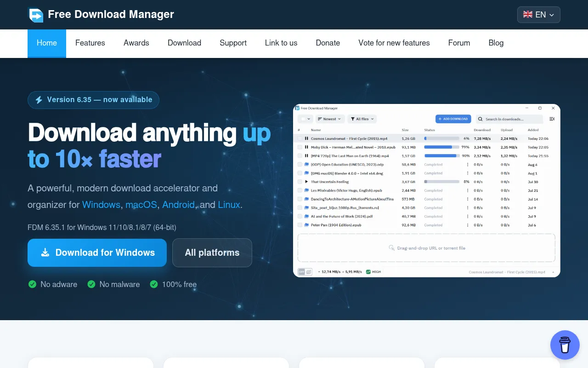Click the All platforms button
The width and height of the screenshot is (588, 368).
pyautogui.click(x=212, y=253)
